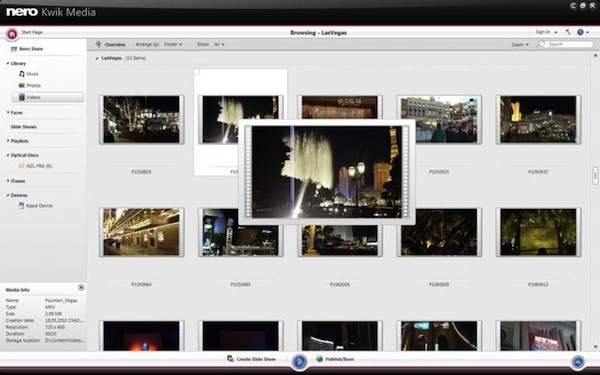Select the NZL-FRA disc entry
600x375 pixels.
point(35,166)
